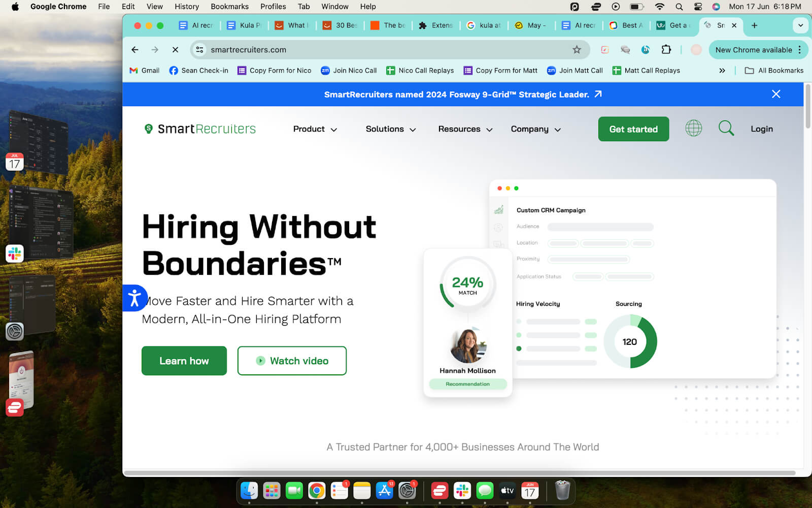Open the accessibility widget icon
Image resolution: width=812 pixels, height=508 pixels.
[134, 298]
